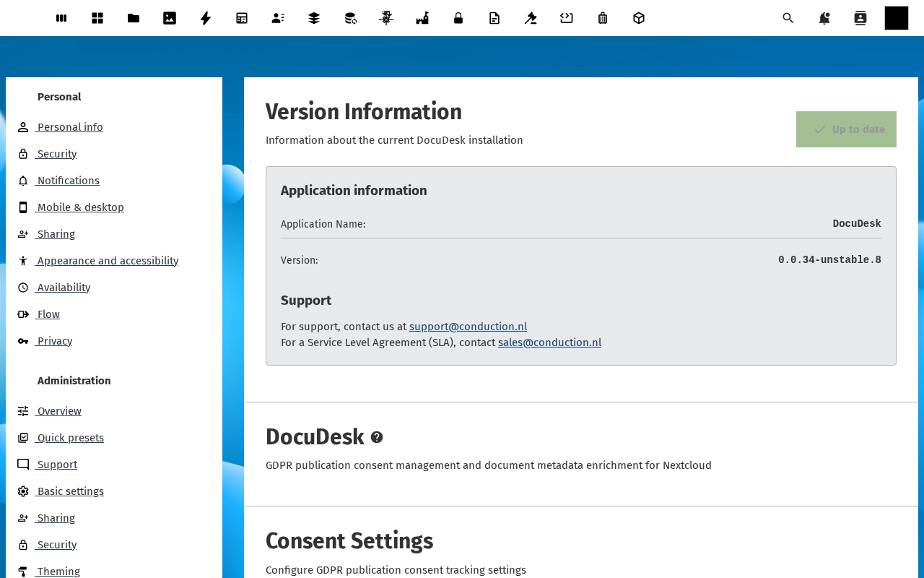
Task: Go to Availability settings
Action: tap(64, 288)
